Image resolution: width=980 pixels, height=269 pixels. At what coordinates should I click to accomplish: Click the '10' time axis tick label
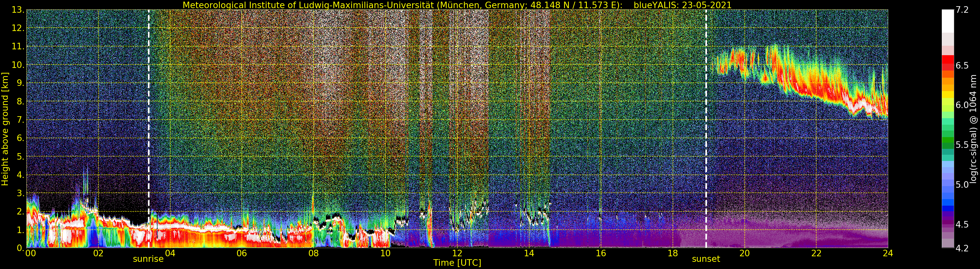(x=385, y=253)
